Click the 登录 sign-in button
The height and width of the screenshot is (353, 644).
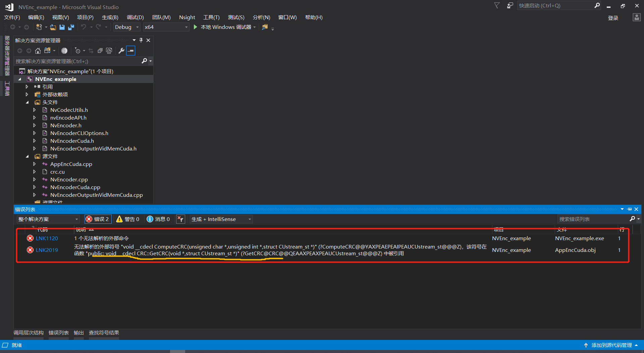(613, 18)
